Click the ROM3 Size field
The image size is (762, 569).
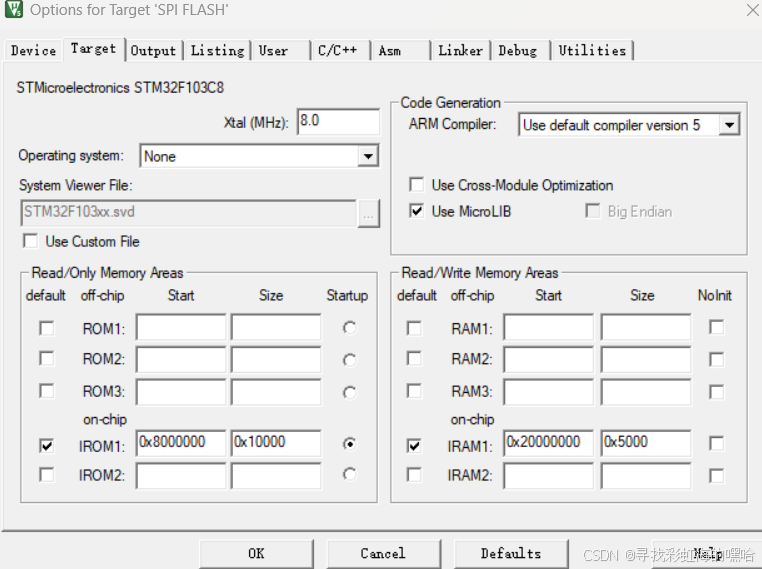pyautogui.click(x=276, y=392)
